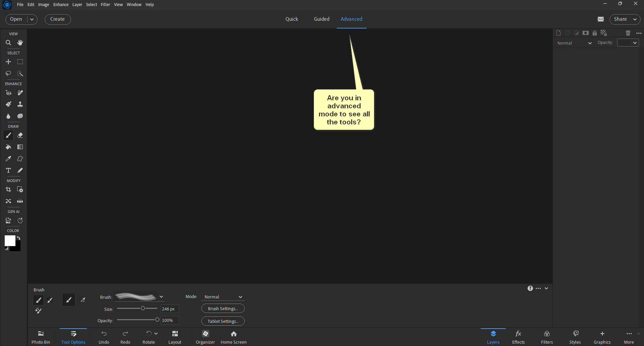Viewport: 644px width, 346px height.
Task: Select the Zoom tool
Action: [x=8, y=43]
